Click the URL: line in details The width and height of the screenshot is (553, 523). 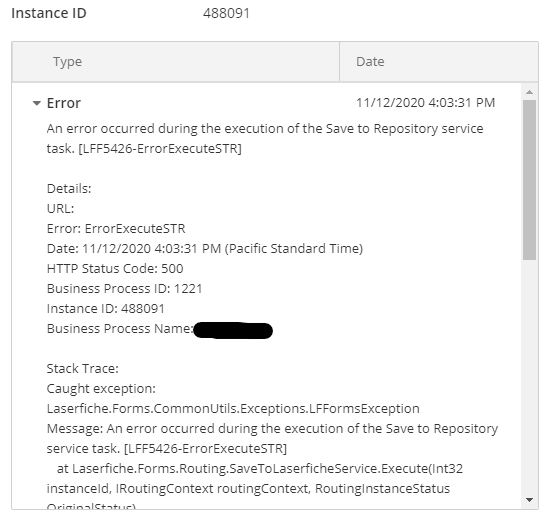coord(60,209)
